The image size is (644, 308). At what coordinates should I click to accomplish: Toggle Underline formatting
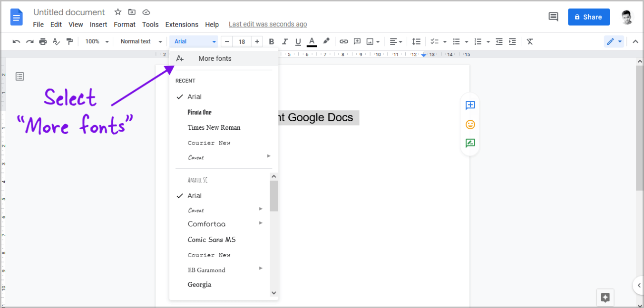(x=298, y=42)
